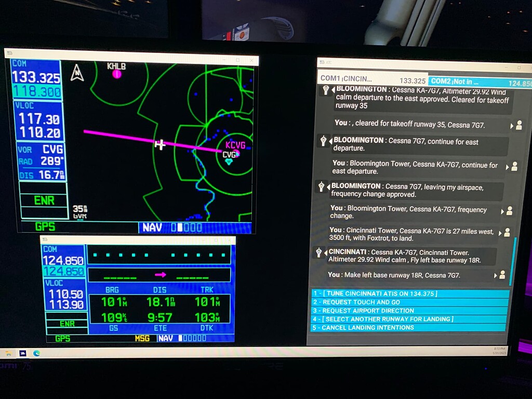Click the north-up arrow on the map page

[x=76, y=71]
